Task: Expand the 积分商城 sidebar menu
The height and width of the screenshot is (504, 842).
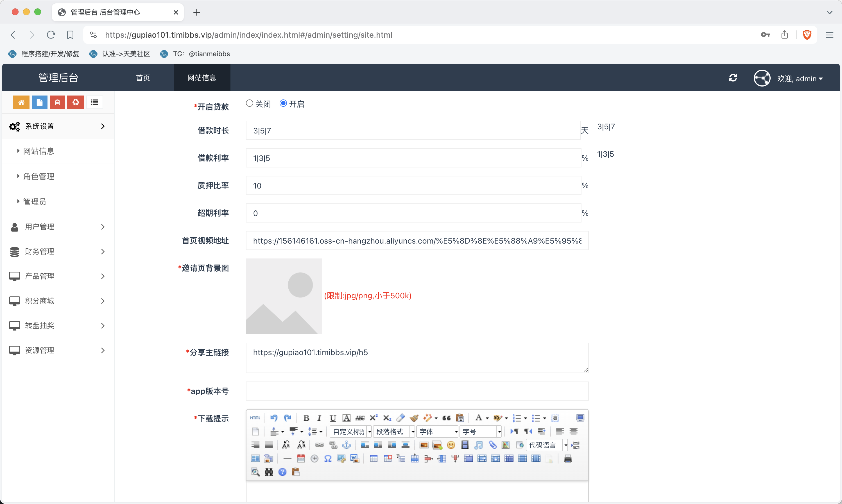Action: coord(58,301)
